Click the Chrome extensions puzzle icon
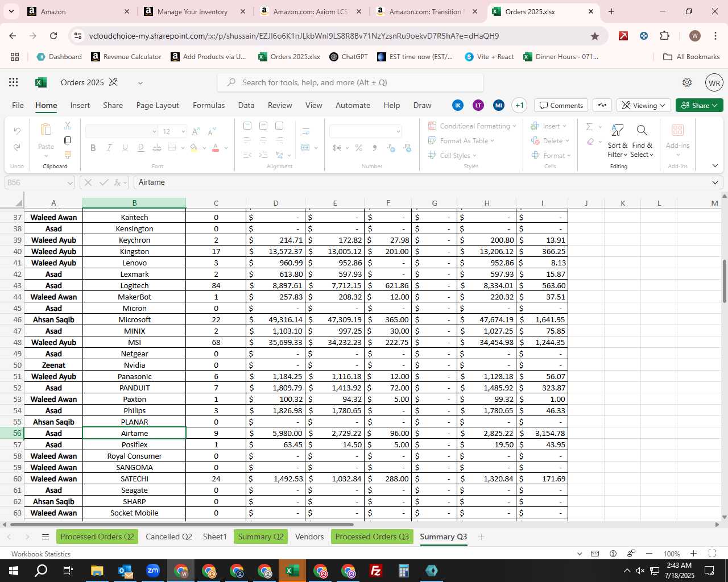The height and width of the screenshot is (582, 728). [664, 36]
